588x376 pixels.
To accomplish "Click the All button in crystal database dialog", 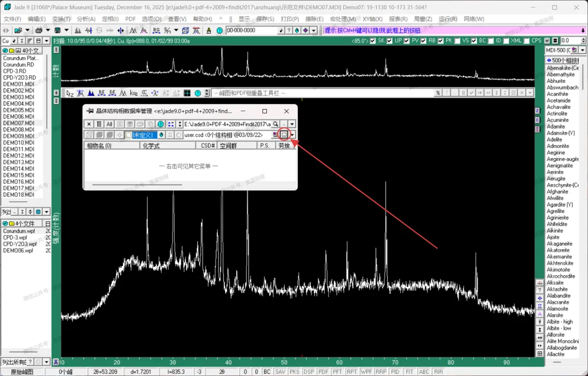I will (x=109, y=124).
